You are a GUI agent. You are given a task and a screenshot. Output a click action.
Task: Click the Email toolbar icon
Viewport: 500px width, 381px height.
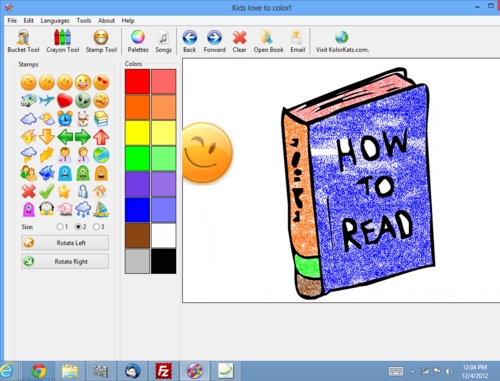(x=297, y=41)
